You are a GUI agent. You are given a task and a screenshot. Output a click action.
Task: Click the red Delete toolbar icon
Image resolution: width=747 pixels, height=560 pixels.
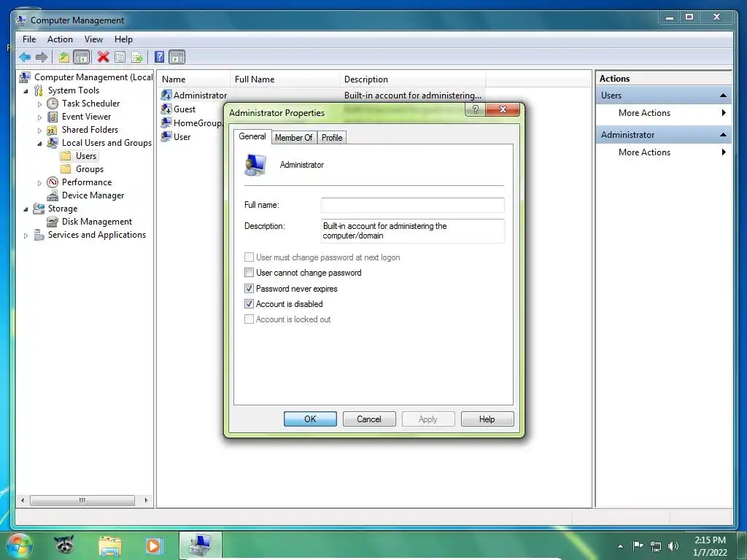[x=104, y=57]
